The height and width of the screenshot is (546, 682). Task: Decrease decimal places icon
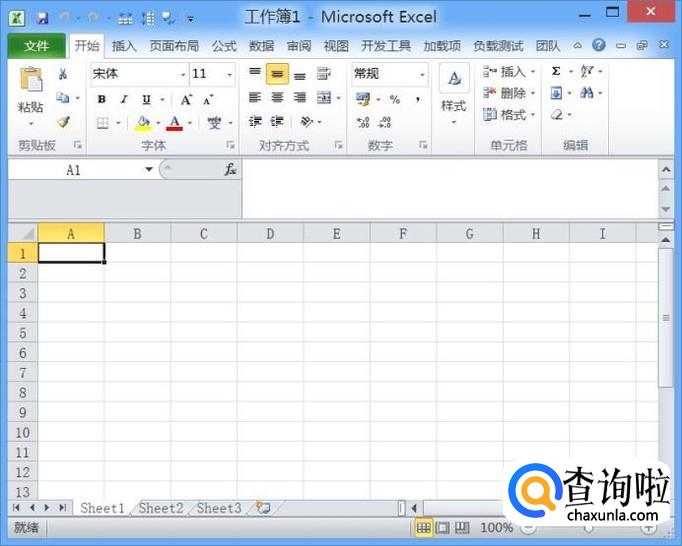385,122
